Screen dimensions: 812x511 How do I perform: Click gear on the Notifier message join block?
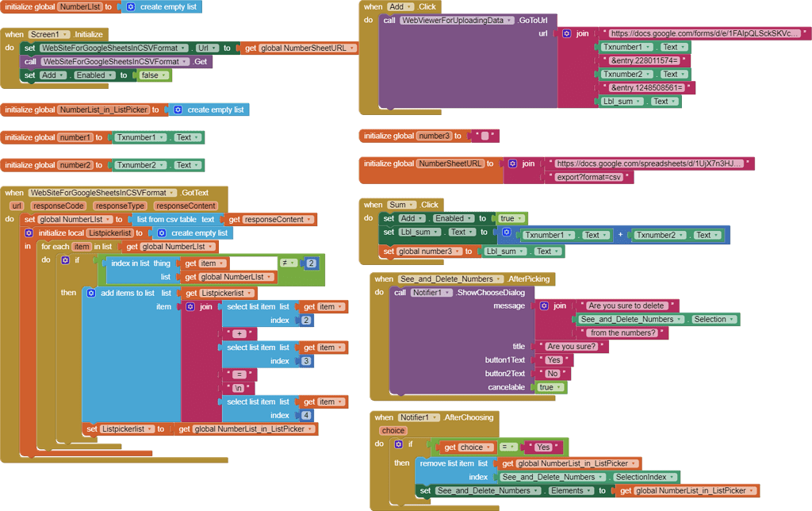544,305
